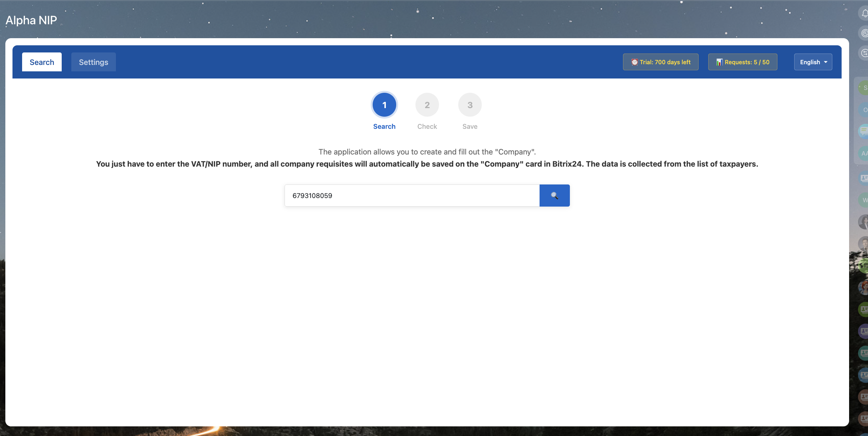Open notifications bell in right sidebar
Screen dimensions: 868x436
[864, 13]
